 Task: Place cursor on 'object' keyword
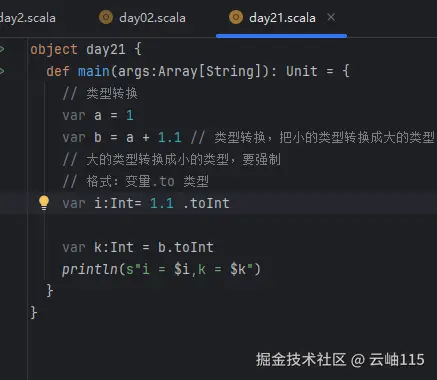tap(54, 50)
